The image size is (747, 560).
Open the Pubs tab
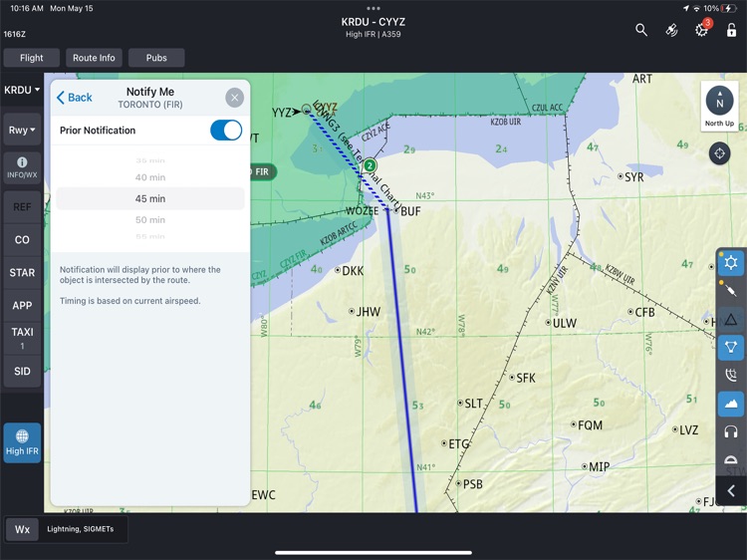tap(156, 58)
